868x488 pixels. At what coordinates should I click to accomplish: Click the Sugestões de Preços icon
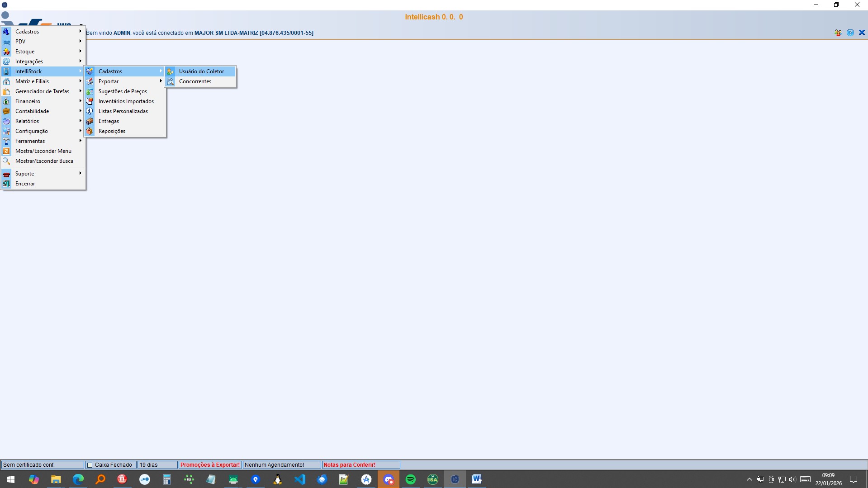coord(90,91)
